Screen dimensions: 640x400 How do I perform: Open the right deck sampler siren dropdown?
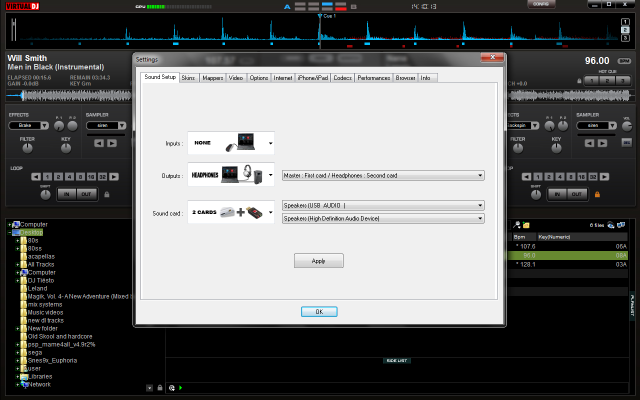(613, 125)
